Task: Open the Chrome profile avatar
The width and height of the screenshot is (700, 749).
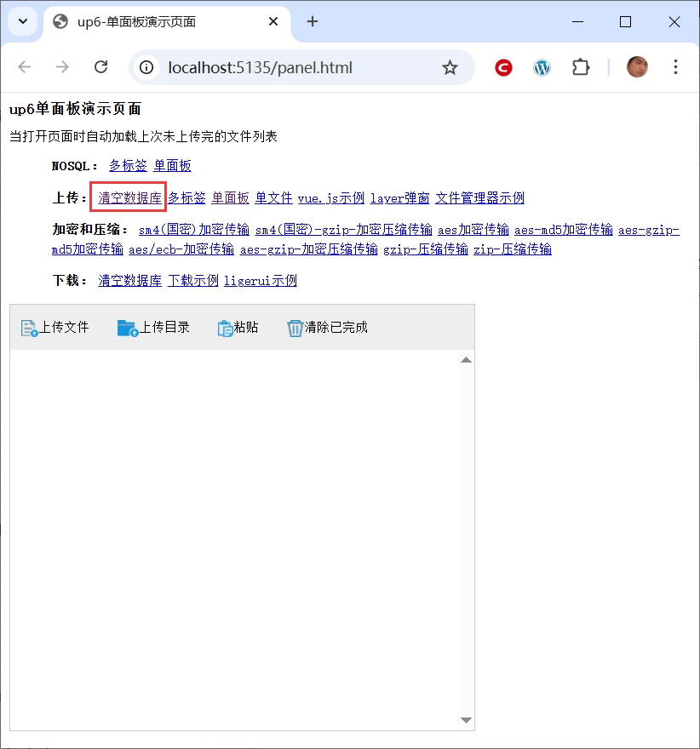Action: click(637, 67)
